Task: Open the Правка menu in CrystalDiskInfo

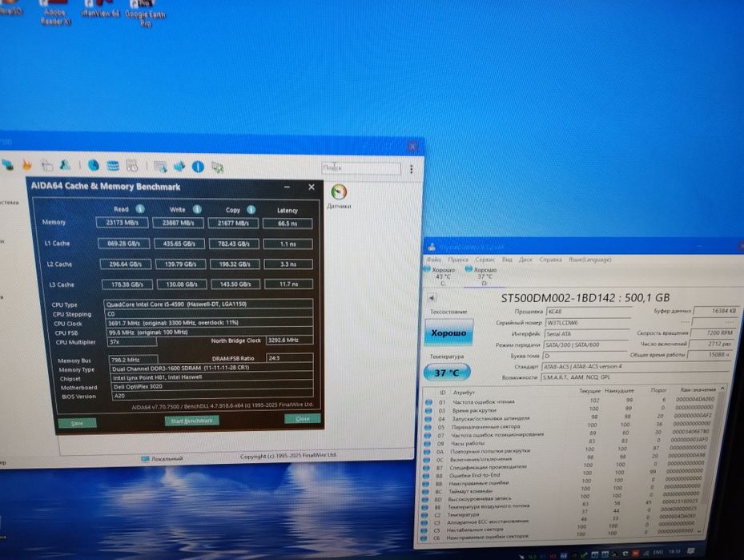Action: (x=458, y=260)
